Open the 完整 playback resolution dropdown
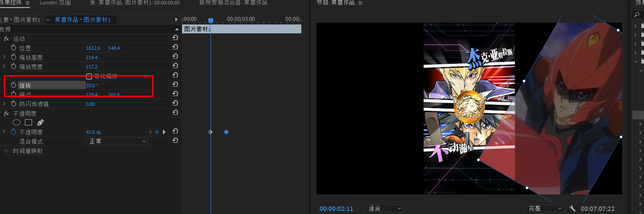Image resolution: width=644 pixels, height=214 pixels. (544, 208)
